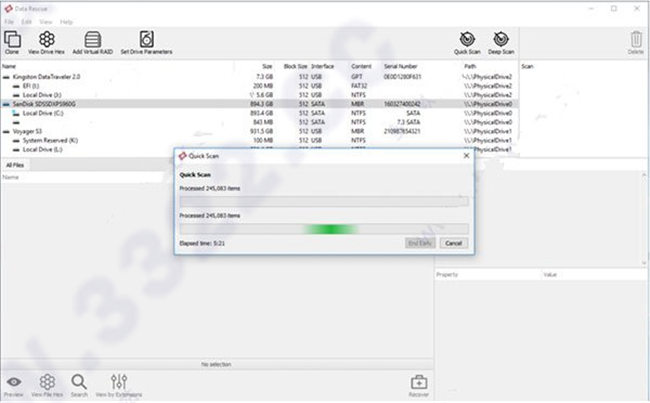Select Local Drive (C:) partition
The height and width of the screenshot is (403, 650).
click(43, 113)
